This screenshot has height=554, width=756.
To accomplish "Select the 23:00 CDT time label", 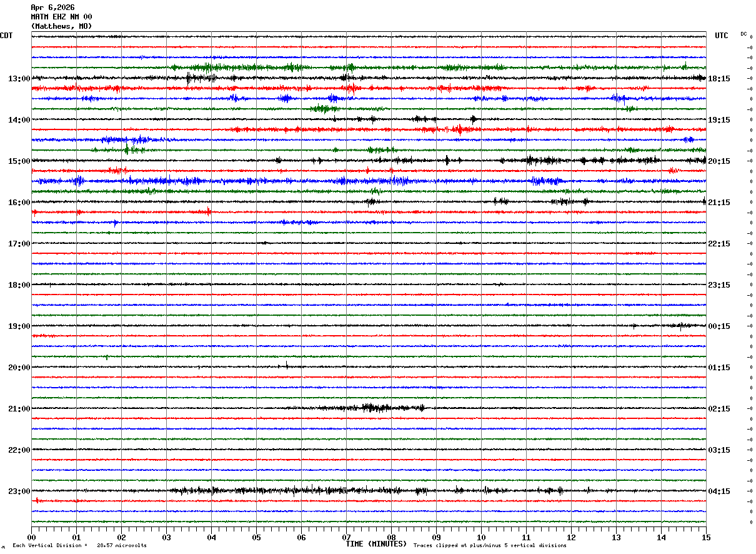I will click(x=19, y=491).
